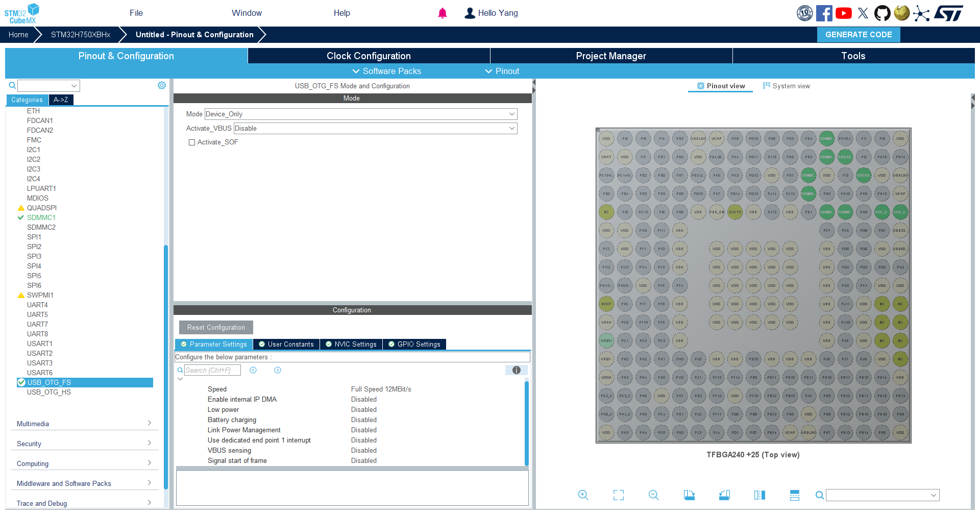Open the Activate_VBUS dropdown
This screenshot has width=980, height=515.
(x=375, y=129)
